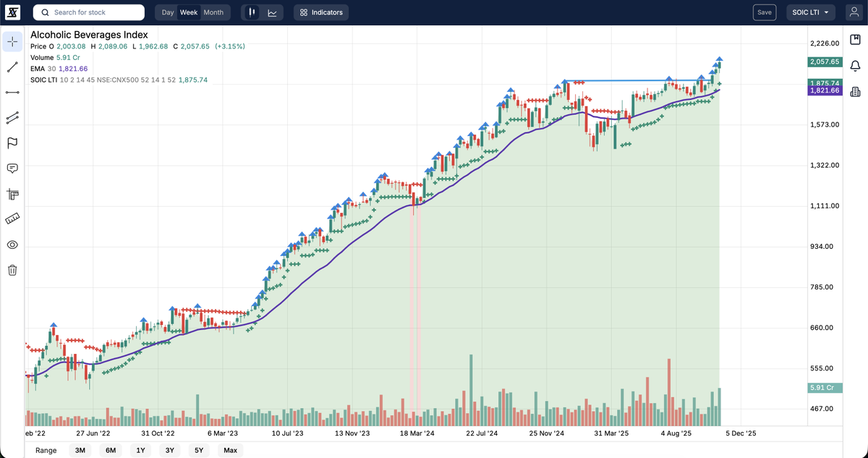The height and width of the screenshot is (458, 868).
Task: Click the 1,821.66 EMA price label
Action: [825, 90]
